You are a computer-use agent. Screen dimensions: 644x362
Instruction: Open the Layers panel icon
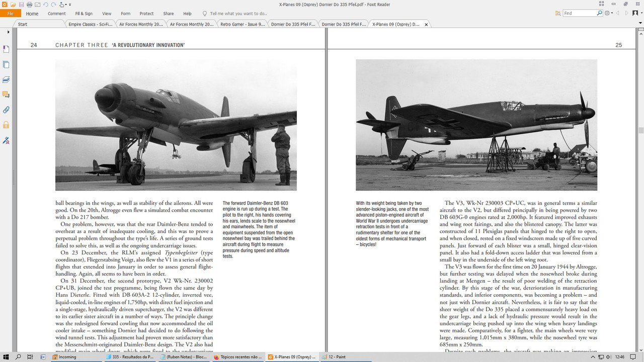point(6,79)
